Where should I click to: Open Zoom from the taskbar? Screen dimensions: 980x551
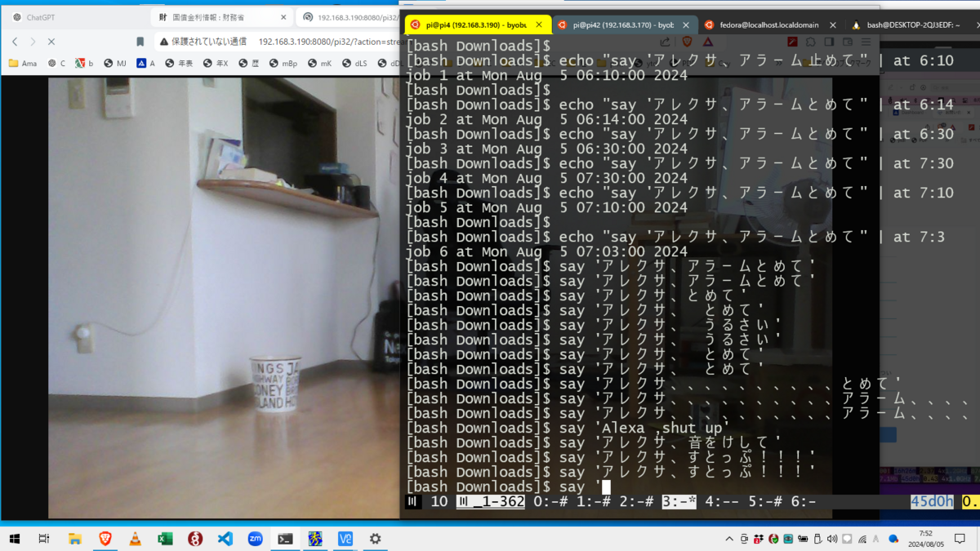pyautogui.click(x=255, y=539)
